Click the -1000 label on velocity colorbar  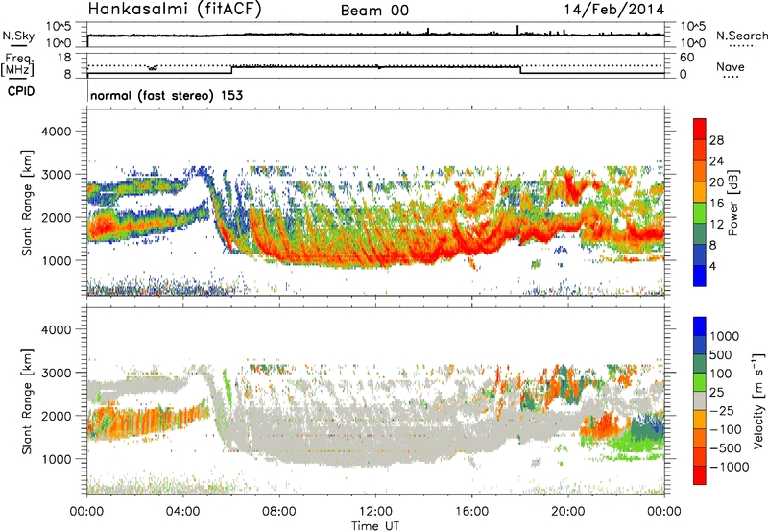729,467
